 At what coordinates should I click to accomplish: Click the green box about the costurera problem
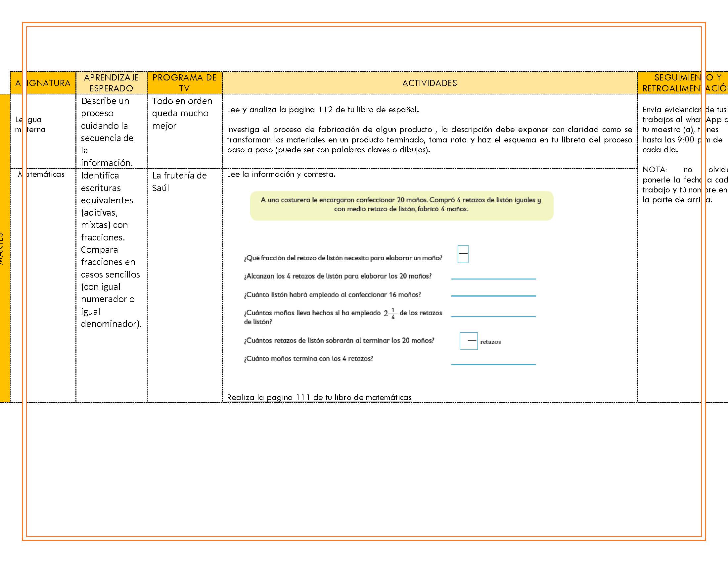[x=402, y=205]
